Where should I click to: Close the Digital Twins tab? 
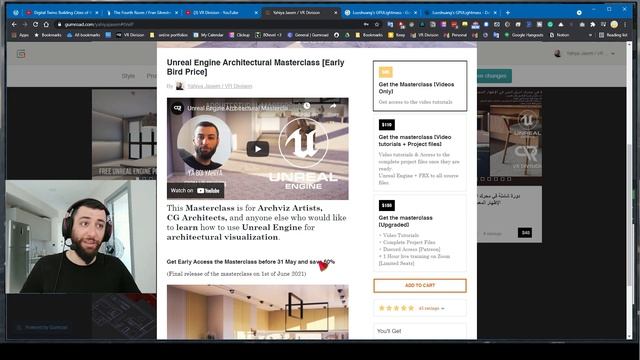tap(97, 13)
